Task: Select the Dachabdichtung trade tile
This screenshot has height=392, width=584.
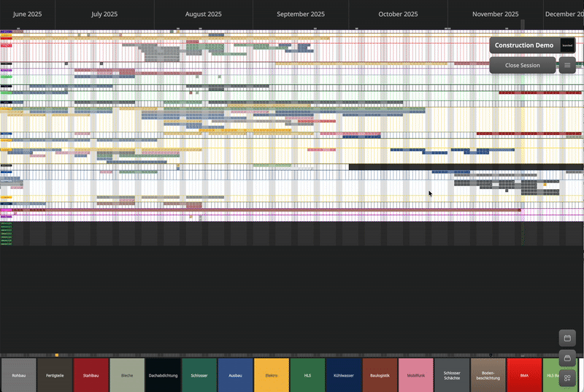Action: (163, 374)
